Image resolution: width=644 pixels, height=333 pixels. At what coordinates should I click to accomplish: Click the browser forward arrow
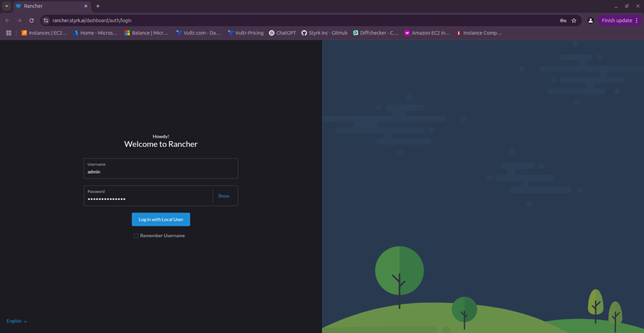click(19, 21)
